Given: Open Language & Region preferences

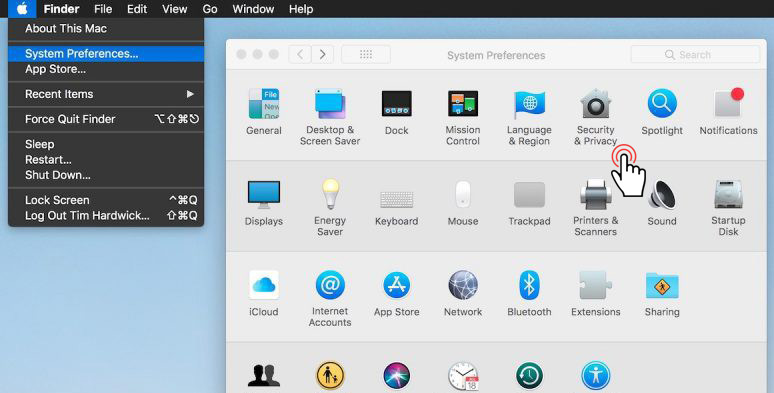Looking at the screenshot, I should 529,117.
